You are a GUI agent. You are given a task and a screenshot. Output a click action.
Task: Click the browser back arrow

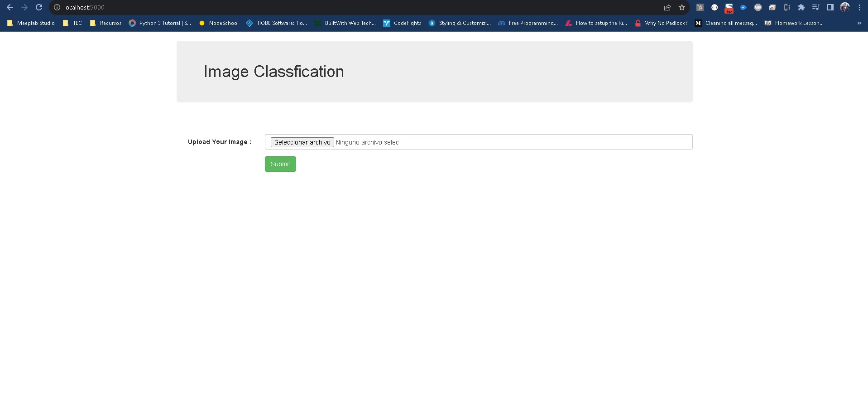point(10,7)
